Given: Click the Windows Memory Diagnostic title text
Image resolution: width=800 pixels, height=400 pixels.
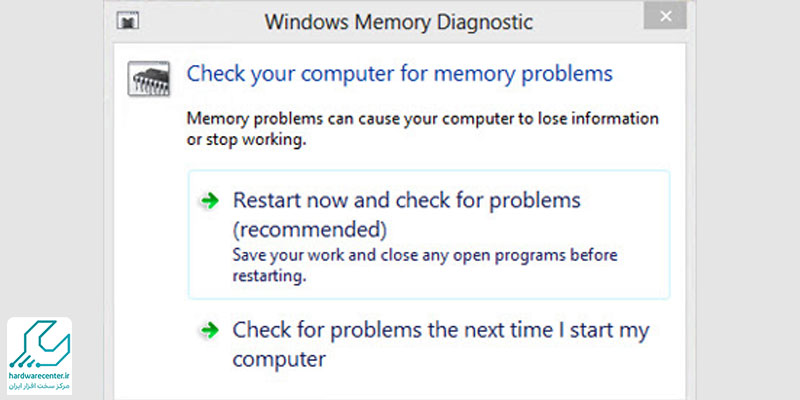Looking at the screenshot, I should [398, 21].
